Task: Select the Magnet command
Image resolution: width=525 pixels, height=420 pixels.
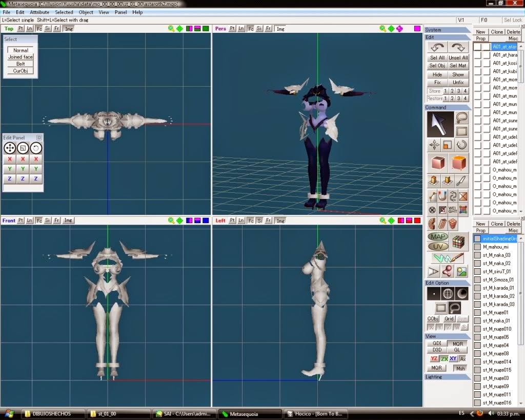Action: (442, 196)
